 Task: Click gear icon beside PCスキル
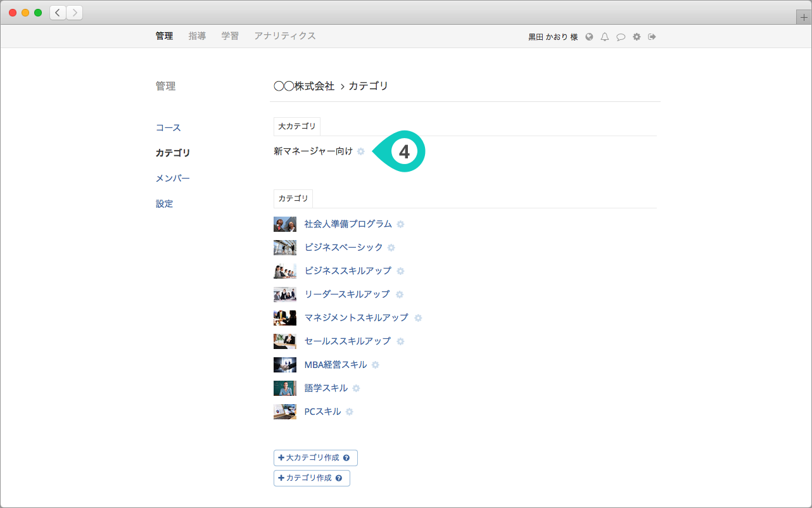click(x=350, y=412)
